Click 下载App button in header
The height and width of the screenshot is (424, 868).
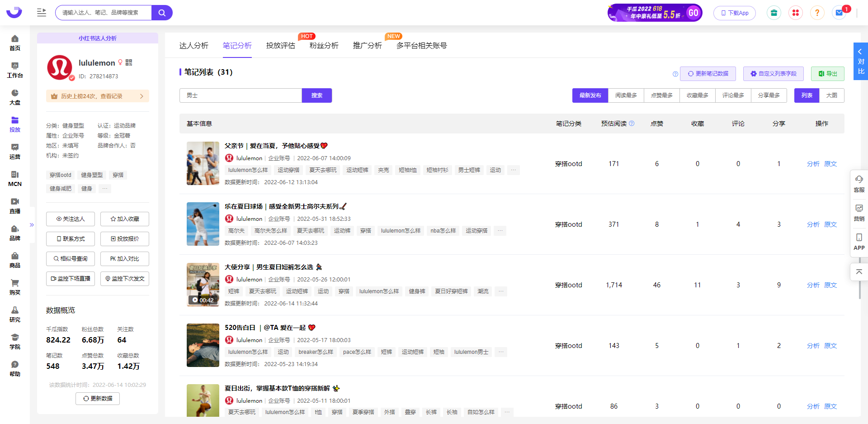tap(735, 13)
